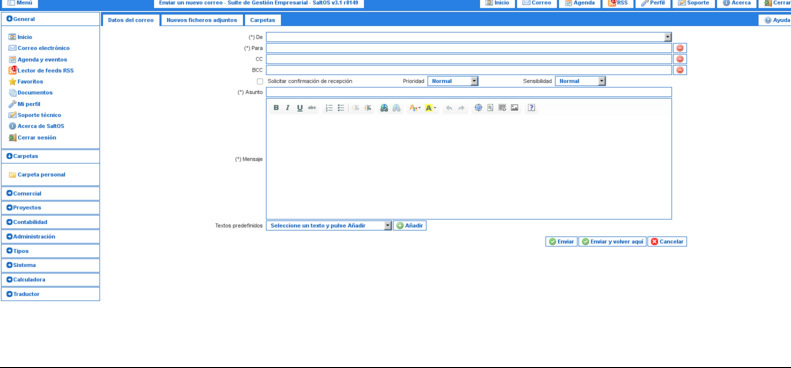Screen dimensions: 791x368
Task: Click the Cancelar button
Action: (667, 242)
